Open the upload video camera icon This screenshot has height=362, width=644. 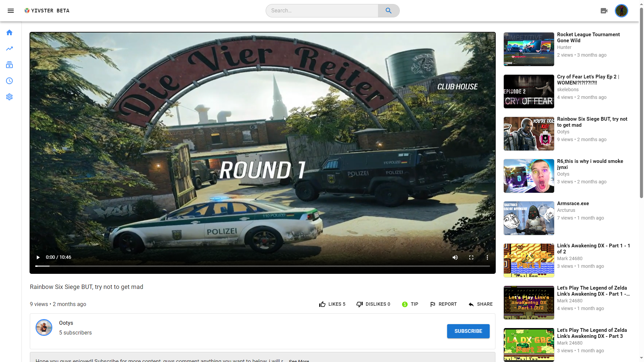click(x=604, y=11)
